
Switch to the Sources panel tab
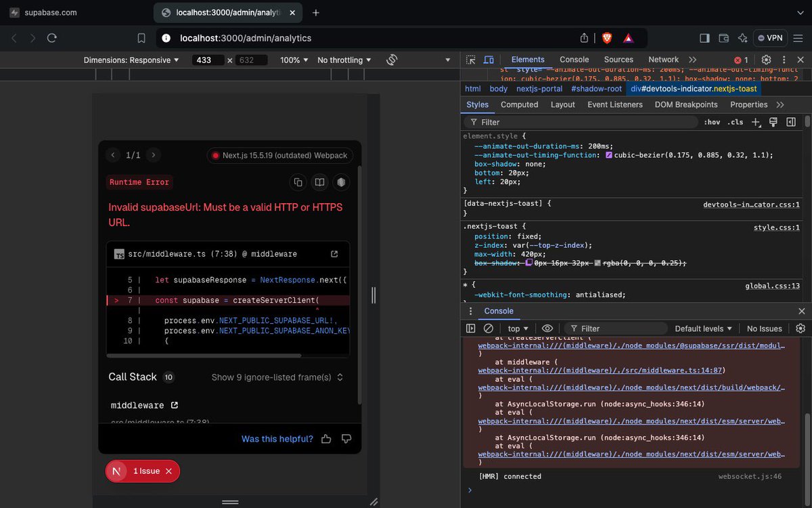click(x=618, y=60)
